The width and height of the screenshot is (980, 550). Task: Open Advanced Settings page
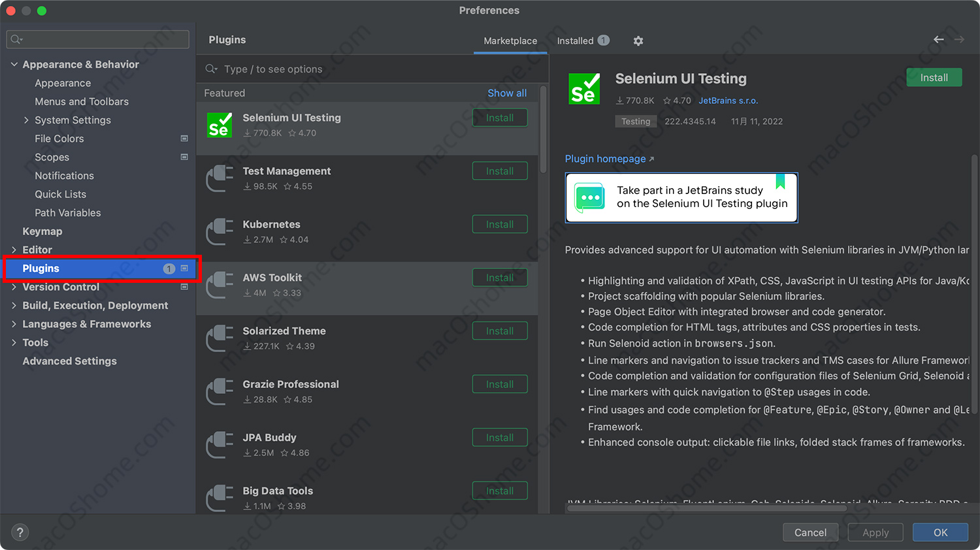point(70,361)
